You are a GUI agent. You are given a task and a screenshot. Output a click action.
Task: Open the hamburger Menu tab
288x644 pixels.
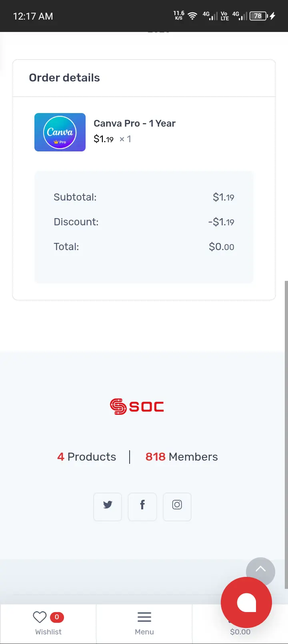pos(144,624)
